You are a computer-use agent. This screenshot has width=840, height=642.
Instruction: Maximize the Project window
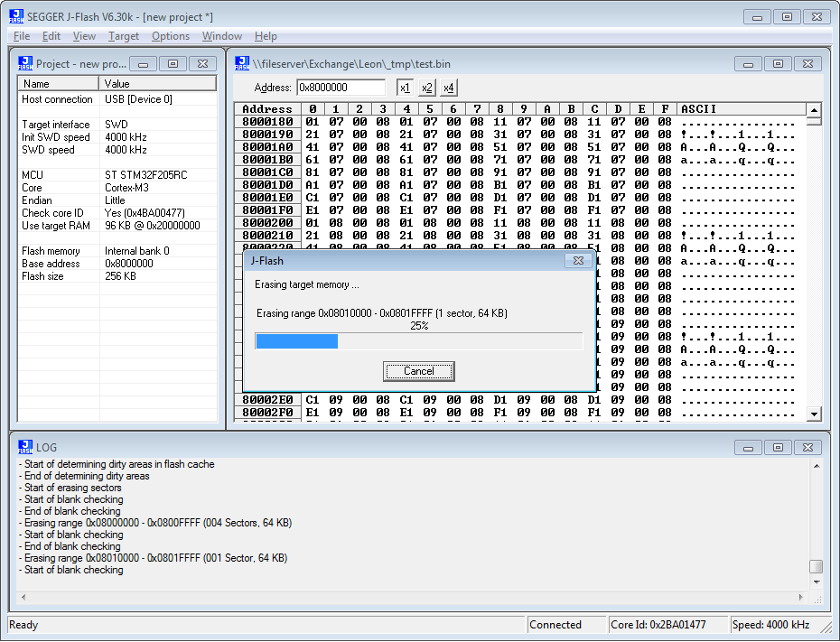tap(173, 64)
